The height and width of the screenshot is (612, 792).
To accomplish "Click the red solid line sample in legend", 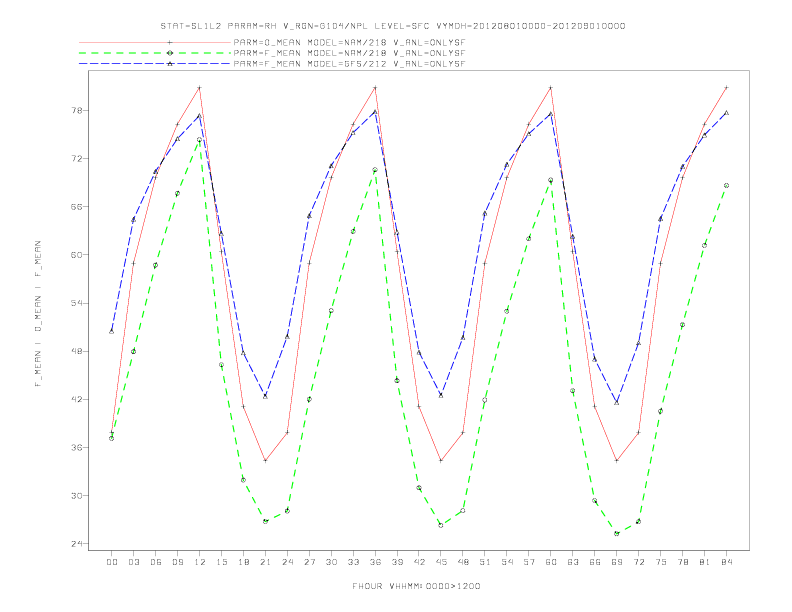I will point(155,43).
